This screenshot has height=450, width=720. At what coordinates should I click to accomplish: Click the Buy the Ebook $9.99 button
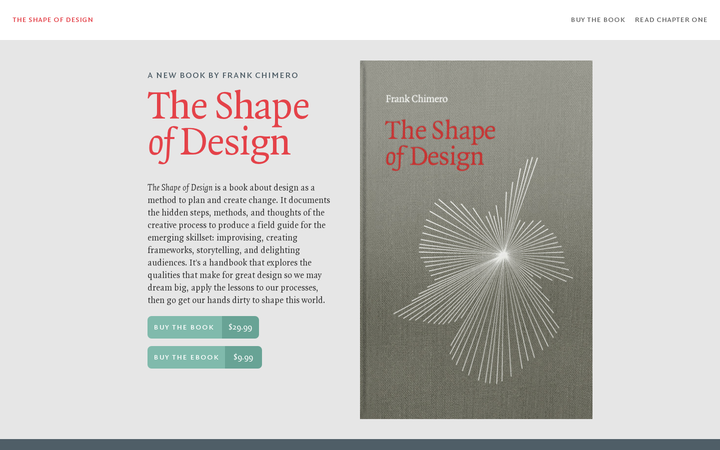(x=205, y=357)
